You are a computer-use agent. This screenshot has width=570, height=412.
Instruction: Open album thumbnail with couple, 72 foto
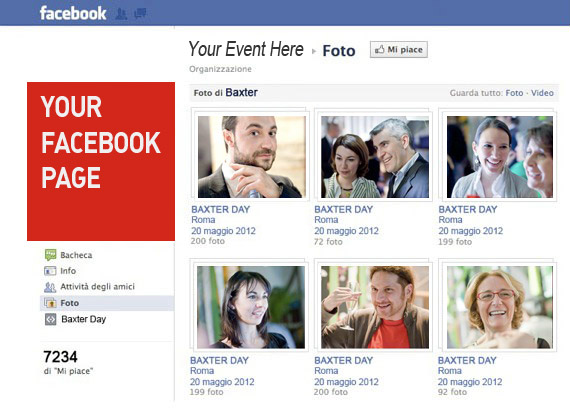coord(375,157)
